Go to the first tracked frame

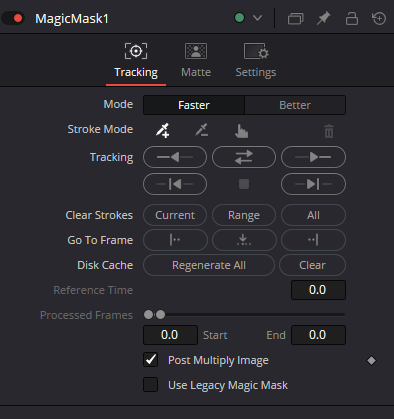tap(175, 240)
